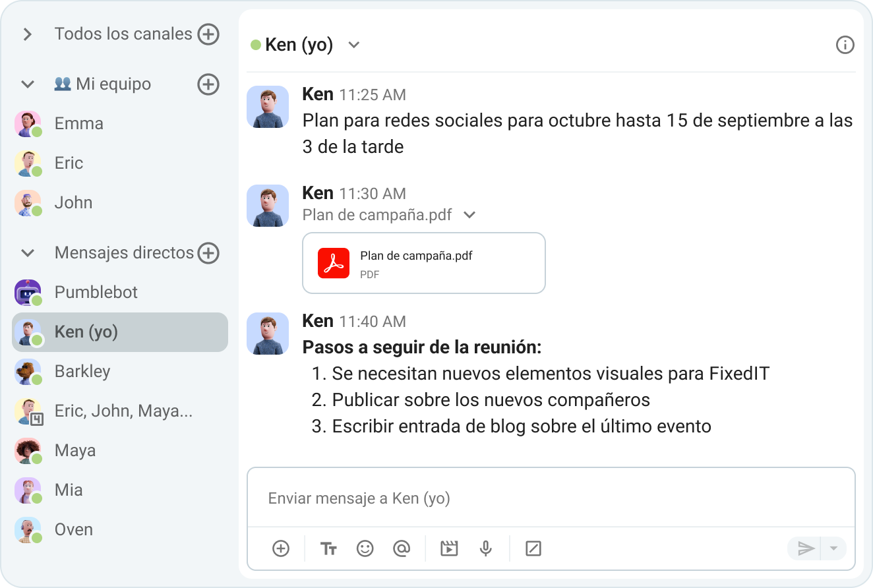Record a video message with the clapperboard icon

click(x=449, y=548)
